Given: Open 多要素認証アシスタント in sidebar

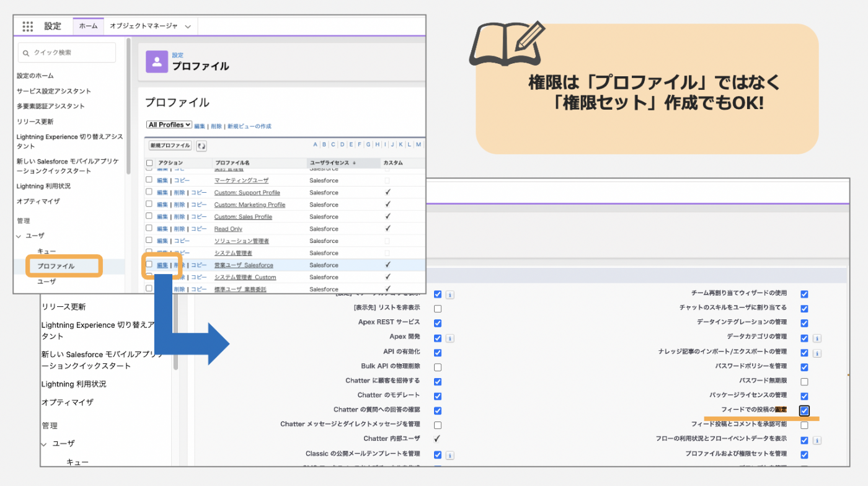Looking at the screenshot, I should tap(51, 106).
